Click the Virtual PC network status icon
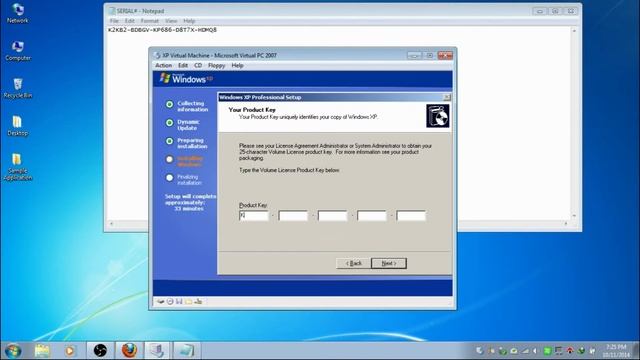640x360 pixels. click(x=198, y=302)
